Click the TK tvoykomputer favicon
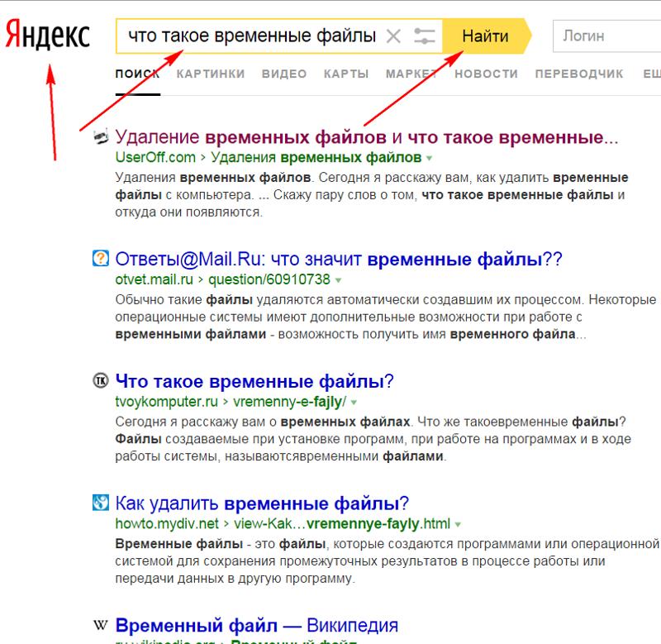661x644 pixels. 101,380
